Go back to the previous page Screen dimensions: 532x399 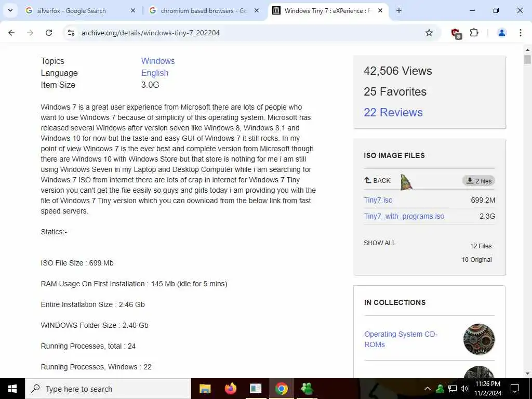click(11, 33)
